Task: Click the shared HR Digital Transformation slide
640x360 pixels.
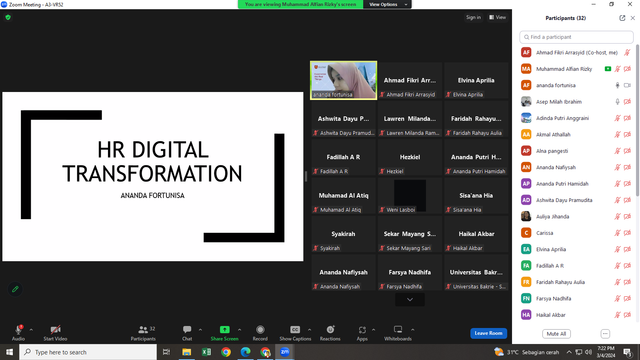Action: click(153, 176)
